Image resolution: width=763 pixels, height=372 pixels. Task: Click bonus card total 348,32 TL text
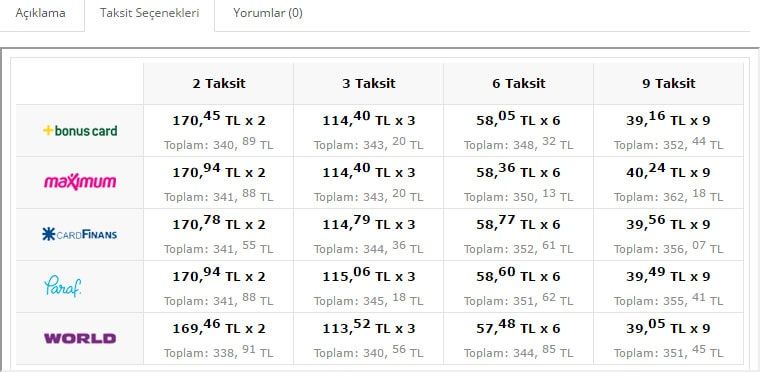pyautogui.click(x=518, y=145)
